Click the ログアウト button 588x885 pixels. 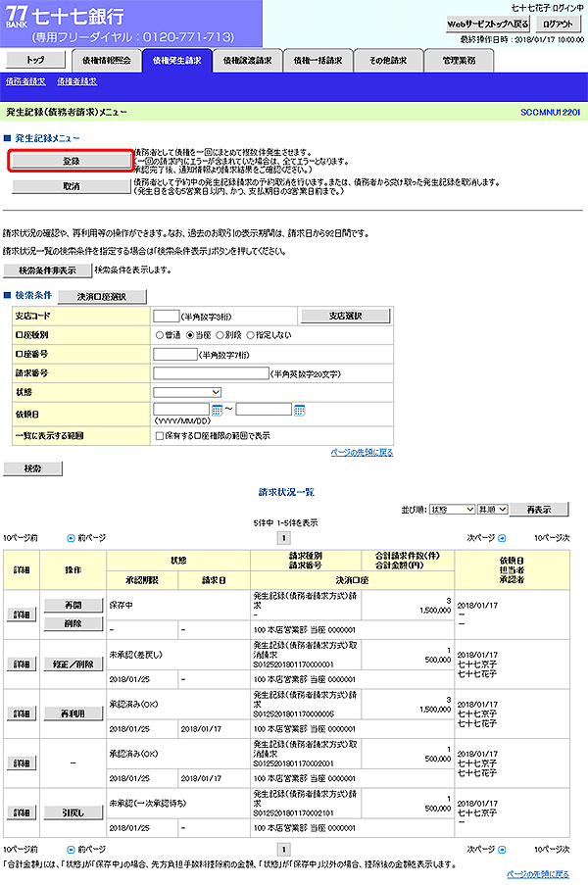point(558,24)
